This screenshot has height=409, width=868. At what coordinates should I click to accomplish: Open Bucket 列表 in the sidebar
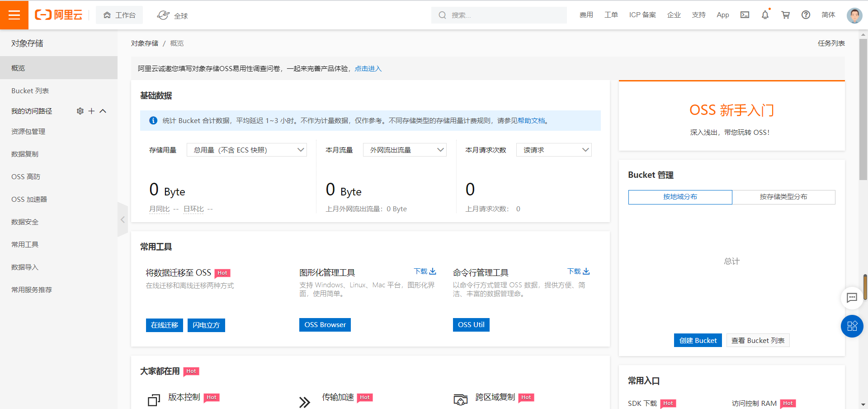(x=59, y=90)
